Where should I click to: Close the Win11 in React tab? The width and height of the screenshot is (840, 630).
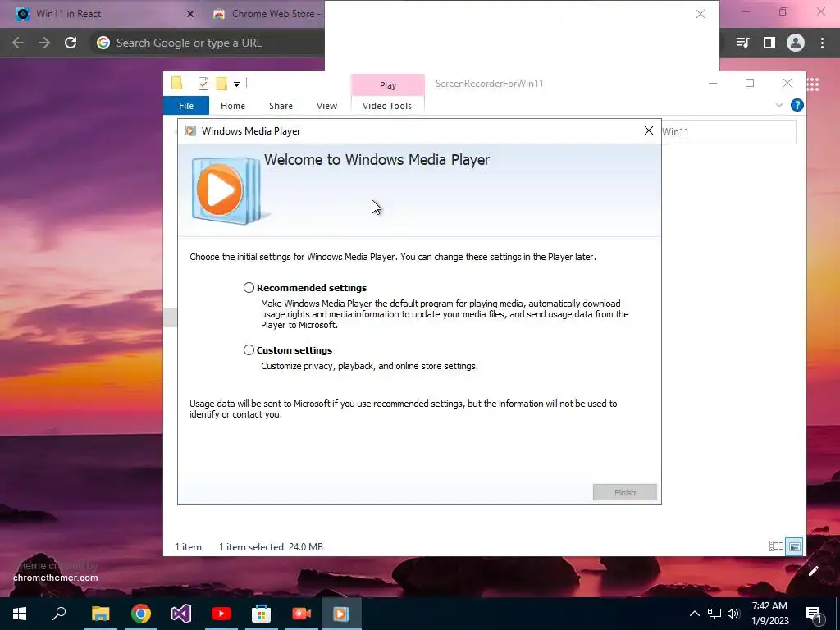click(x=189, y=15)
